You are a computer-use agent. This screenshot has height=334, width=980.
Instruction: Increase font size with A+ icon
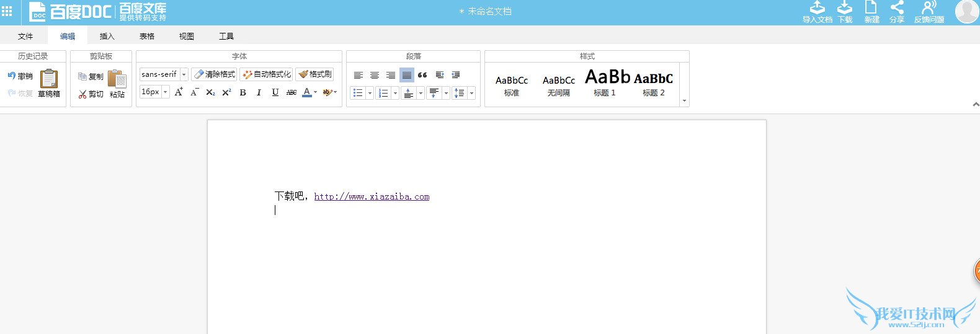point(179,92)
